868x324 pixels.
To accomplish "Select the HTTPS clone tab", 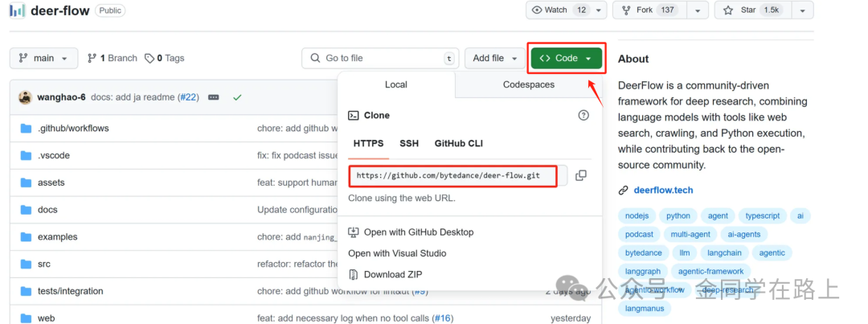I will (x=368, y=143).
